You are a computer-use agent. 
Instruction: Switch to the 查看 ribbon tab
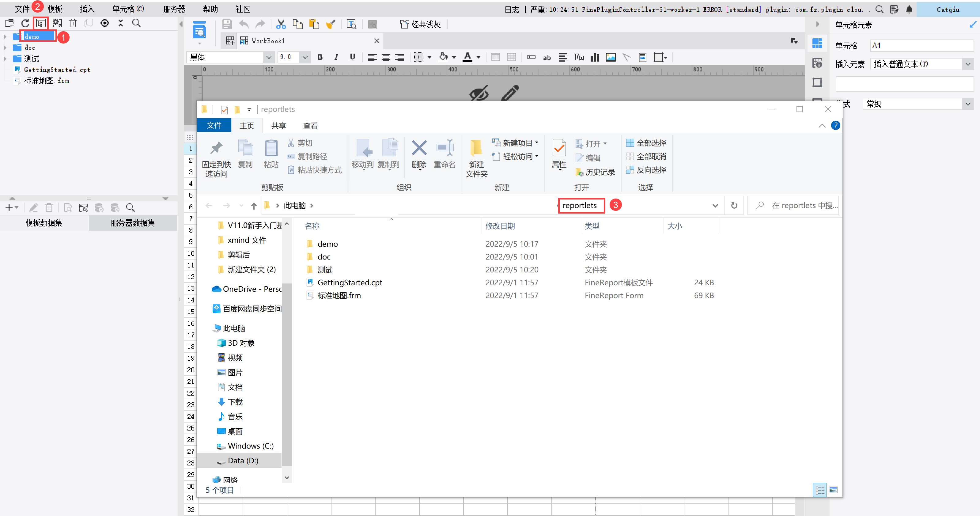pyautogui.click(x=310, y=126)
